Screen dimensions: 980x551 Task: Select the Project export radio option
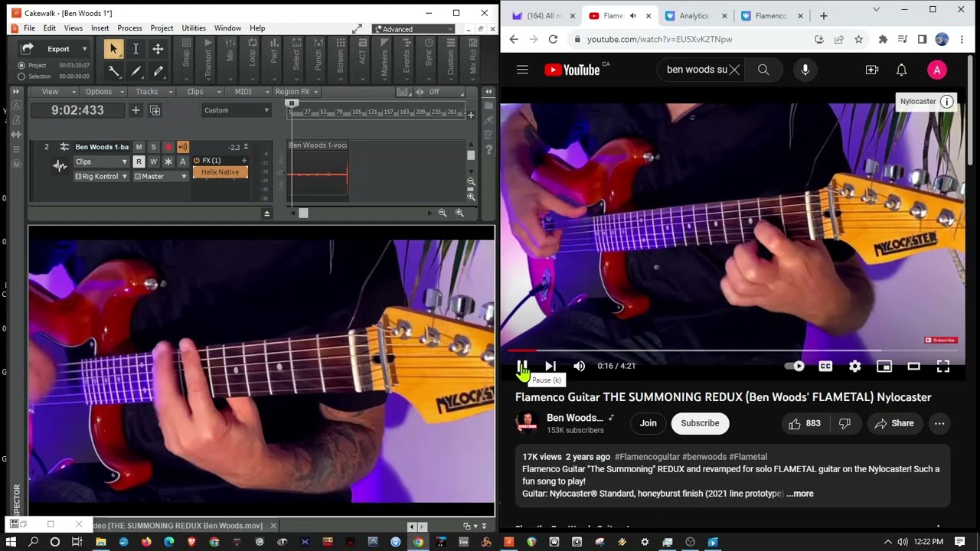pos(21,66)
